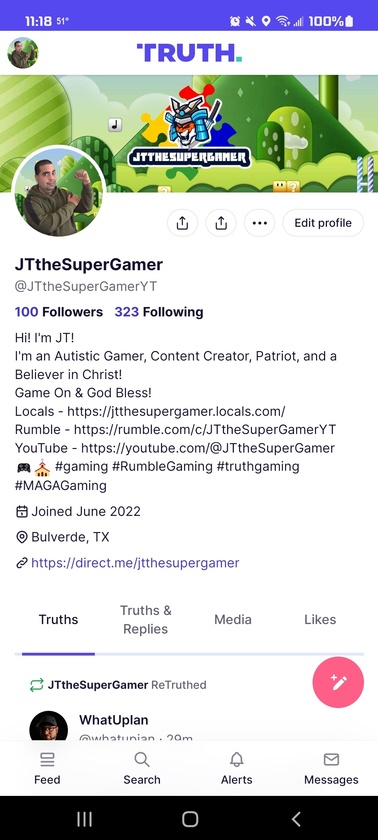Open the WhatUplan retruthed post author
378x840 pixels.
click(x=114, y=719)
